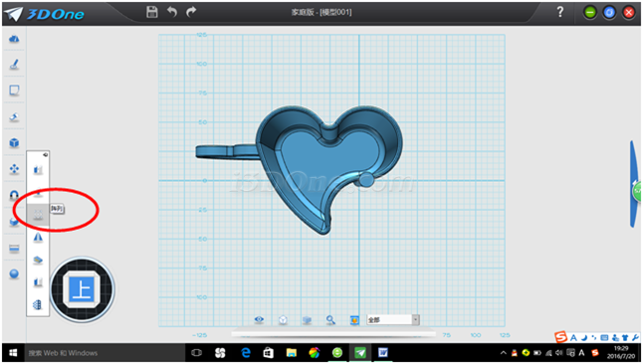Open the help question mark
643x364 pixels.
[x=560, y=12]
